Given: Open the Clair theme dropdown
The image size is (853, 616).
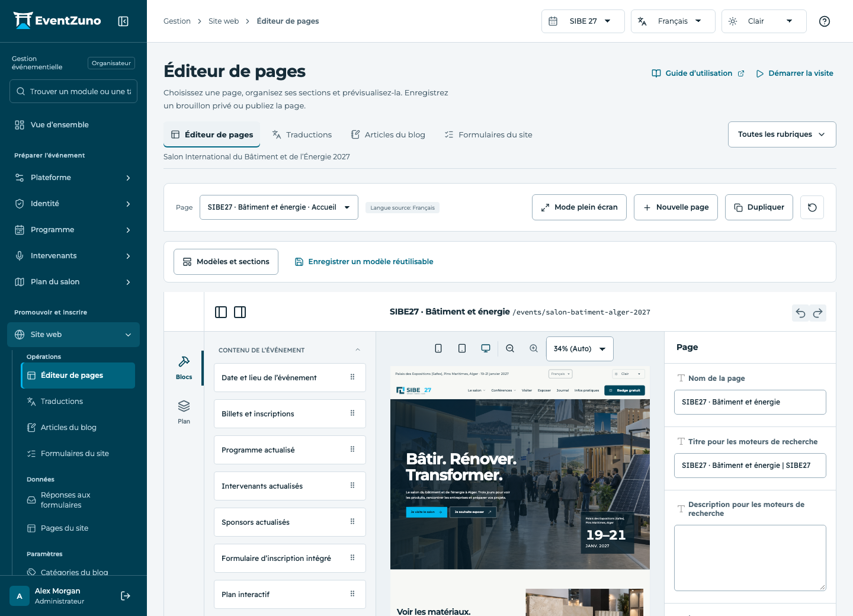Looking at the screenshot, I should click(x=764, y=21).
